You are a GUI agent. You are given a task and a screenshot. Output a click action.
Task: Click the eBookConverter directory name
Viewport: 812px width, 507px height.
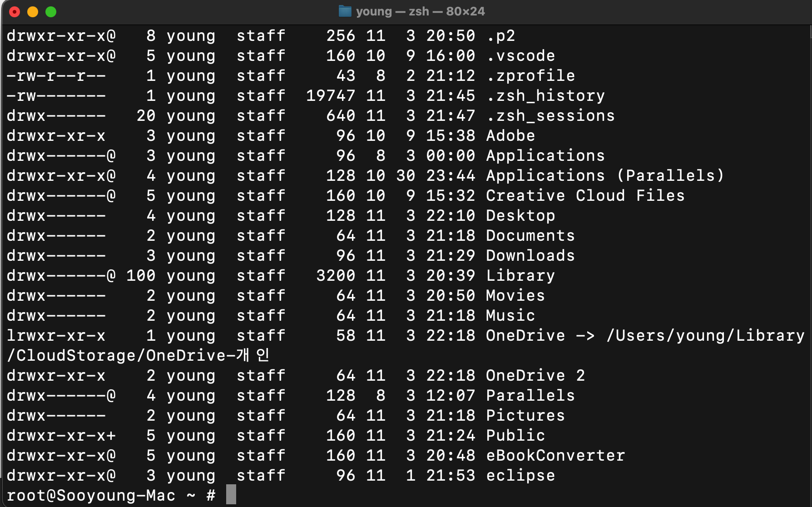tap(555, 456)
